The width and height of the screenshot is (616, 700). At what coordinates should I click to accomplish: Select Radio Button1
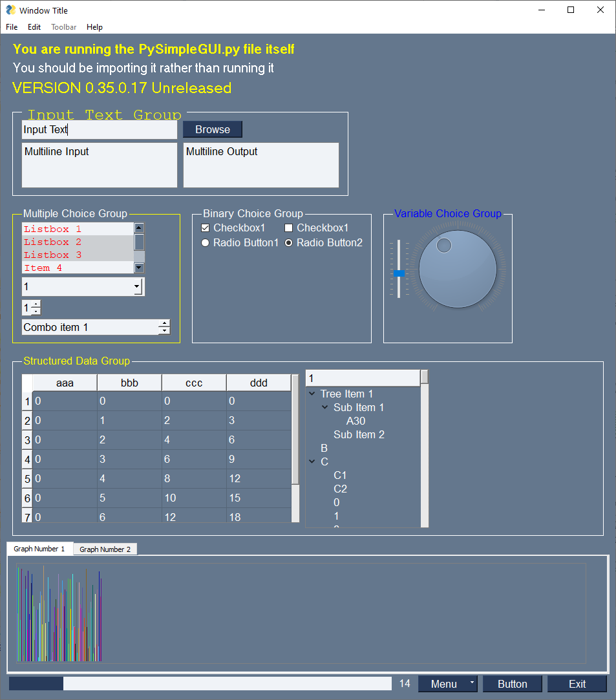(x=206, y=243)
